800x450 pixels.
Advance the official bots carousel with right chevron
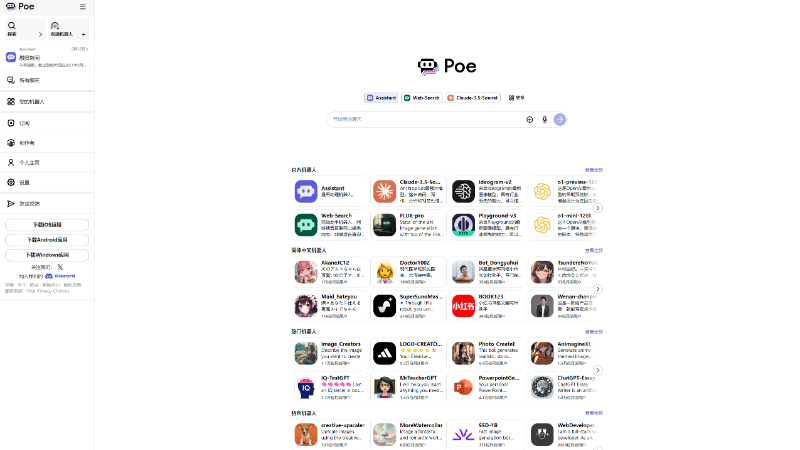597,208
